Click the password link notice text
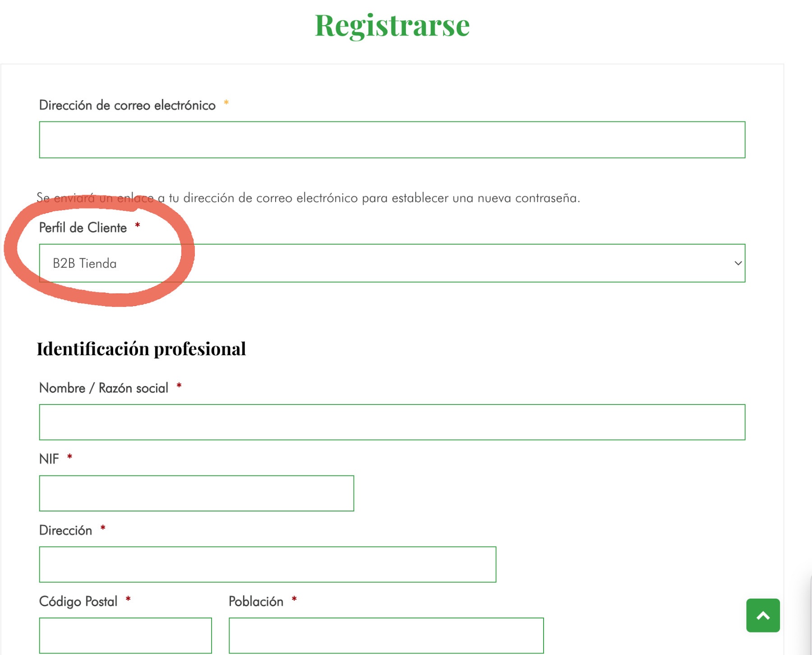Image resolution: width=812 pixels, height=655 pixels. coord(308,198)
